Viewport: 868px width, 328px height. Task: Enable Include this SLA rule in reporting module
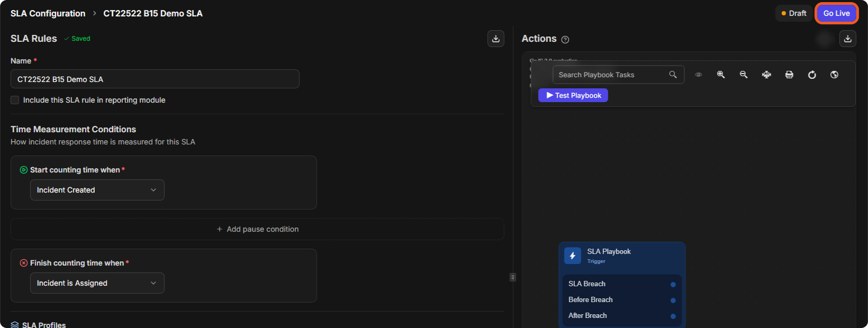(15, 100)
